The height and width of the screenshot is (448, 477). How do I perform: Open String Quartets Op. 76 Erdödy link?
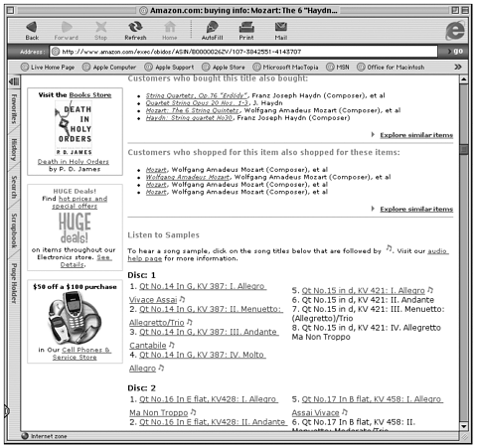tap(197, 95)
